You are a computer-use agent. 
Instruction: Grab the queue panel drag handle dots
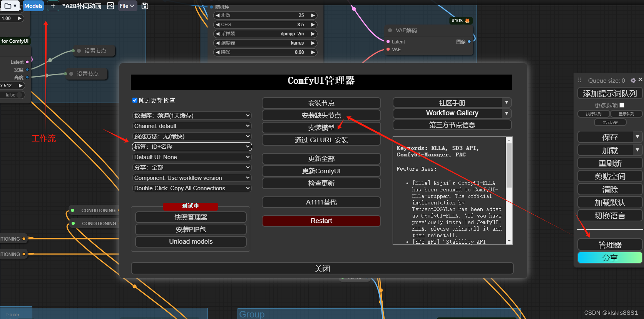click(x=579, y=80)
